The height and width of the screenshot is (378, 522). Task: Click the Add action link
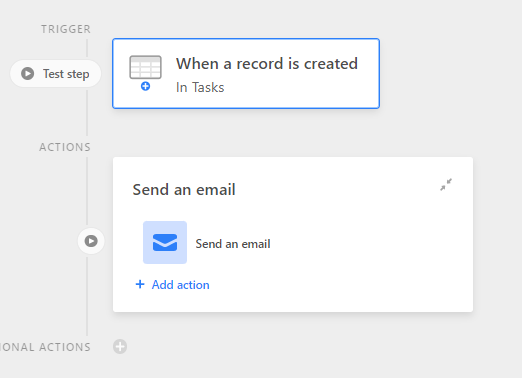point(180,285)
